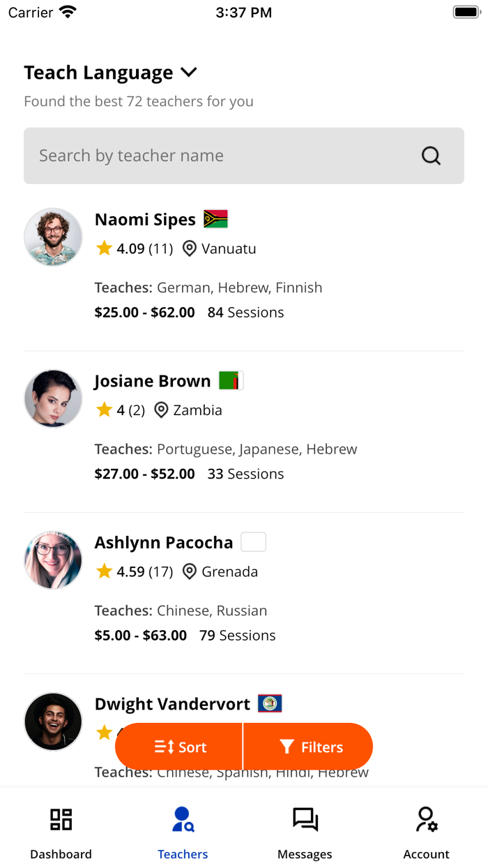Switch to the Messages tab

(x=305, y=830)
